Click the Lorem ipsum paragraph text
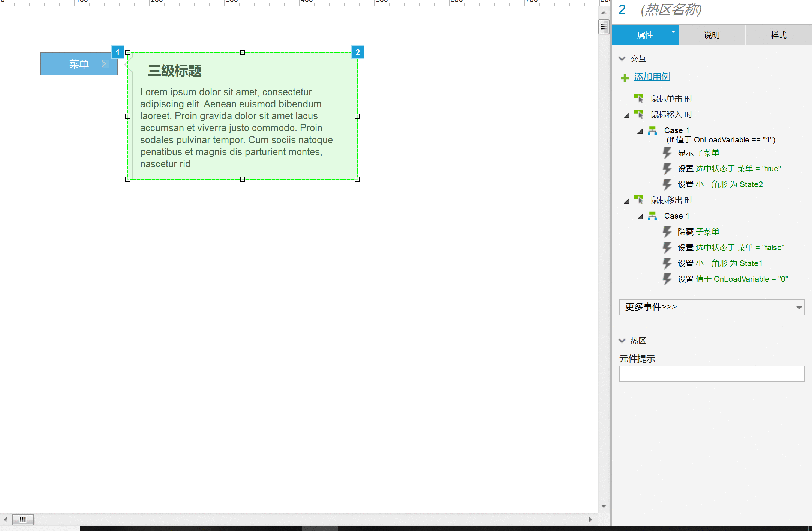Image resolution: width=812 pixels, height=531 pixels. click(x=236, y=128)
